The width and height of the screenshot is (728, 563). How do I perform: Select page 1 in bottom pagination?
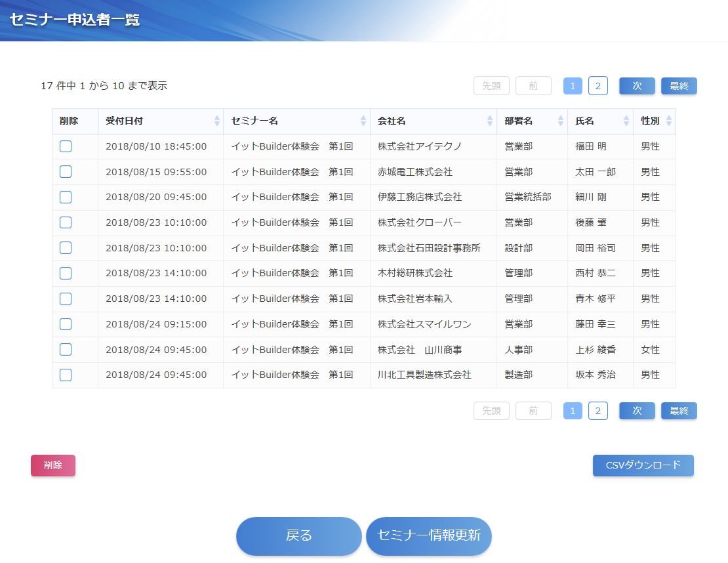(x=573, y=411)
